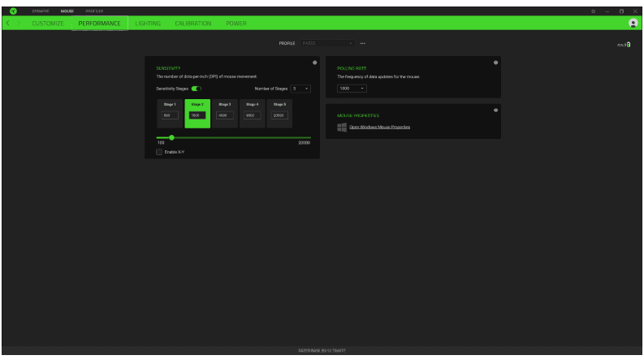Image resolution: width=644 pixels, height=364 pixels.
Task: Select the Stage 1 sensitivity tile
Action: [170, 114]
